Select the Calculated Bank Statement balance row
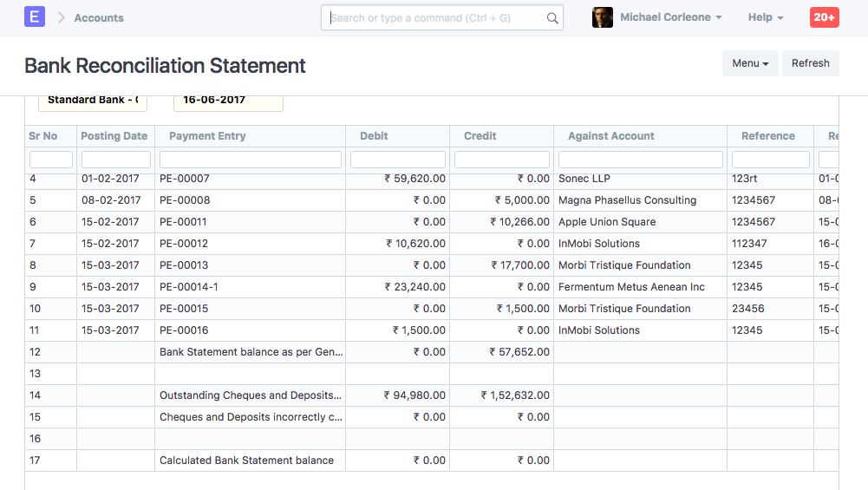 coord(246,461)
